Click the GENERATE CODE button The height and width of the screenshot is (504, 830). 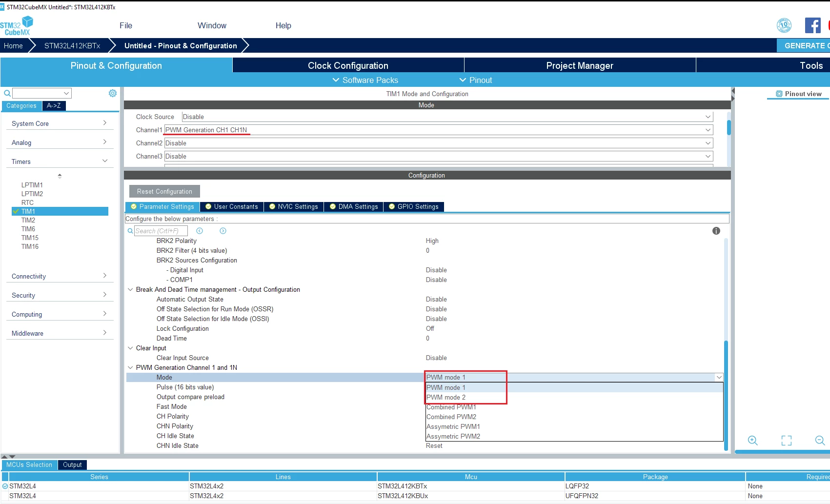pos(804,45)
